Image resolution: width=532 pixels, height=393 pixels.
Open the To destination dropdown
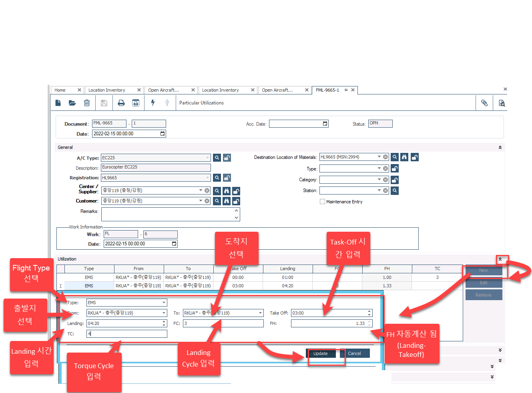coord(260,313)
